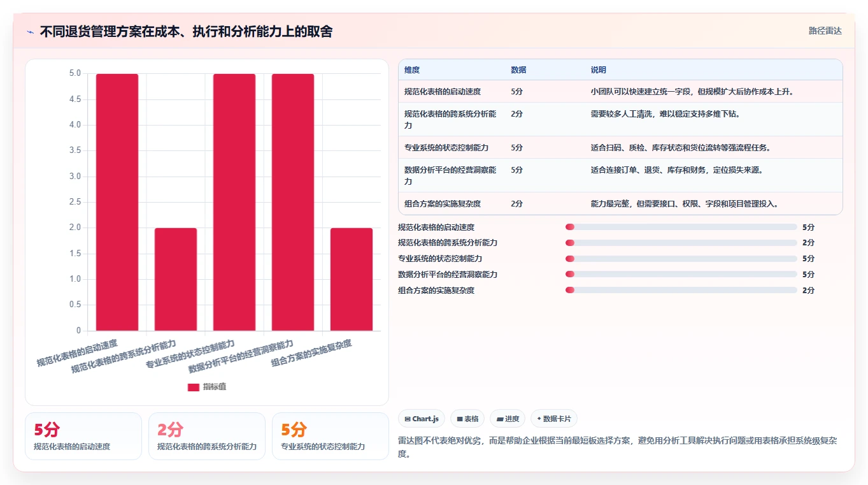
Task: Select the 进度 tag chip
Action: pos(508,419)
